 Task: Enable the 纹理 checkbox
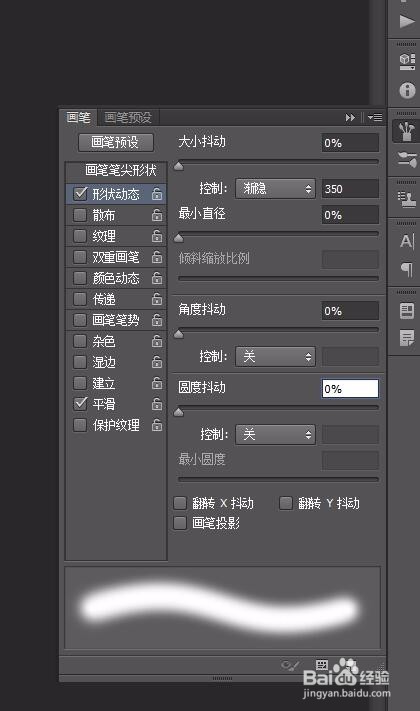click(x=80, y=236)
